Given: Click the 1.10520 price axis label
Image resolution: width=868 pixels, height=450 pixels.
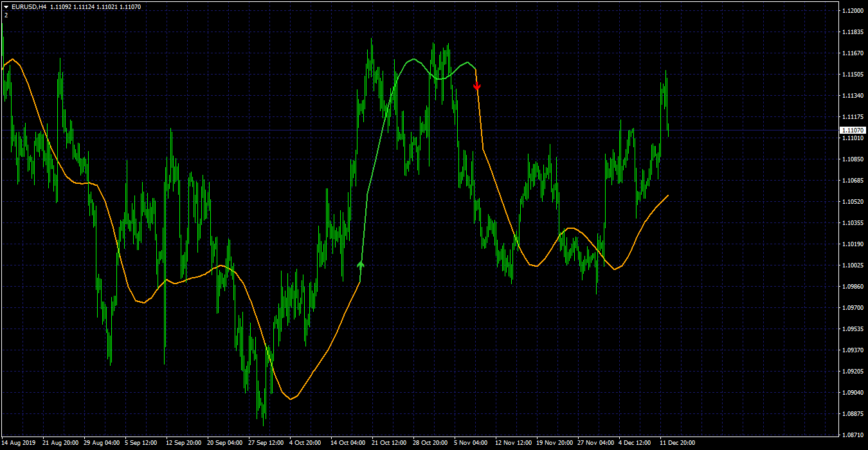Looking at the screenshot, I should [x=853, y=202].
